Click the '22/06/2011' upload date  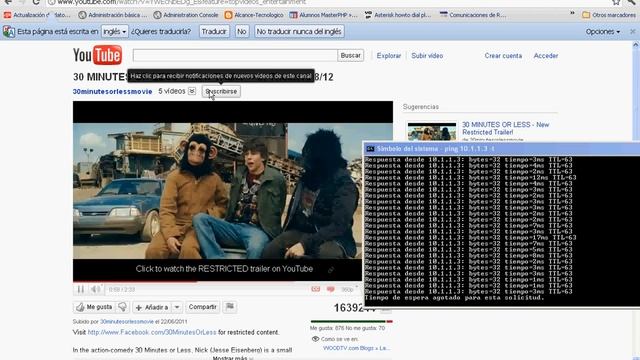(x=174, y=322)
